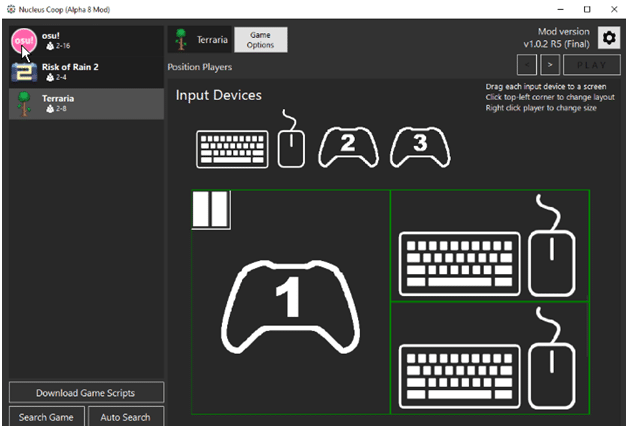Click the Terraria tree icon in game list

[x=24, y=104]
